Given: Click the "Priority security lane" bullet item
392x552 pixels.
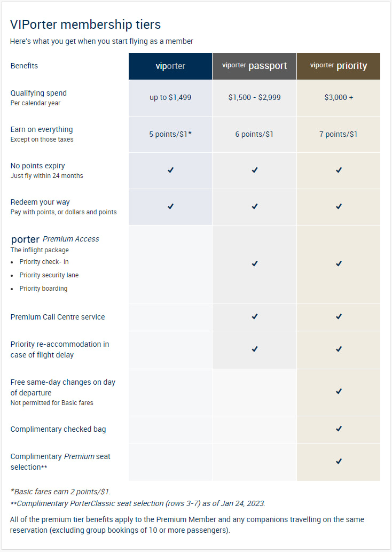Looking at the screenshot, I should [x=49, y=275].
